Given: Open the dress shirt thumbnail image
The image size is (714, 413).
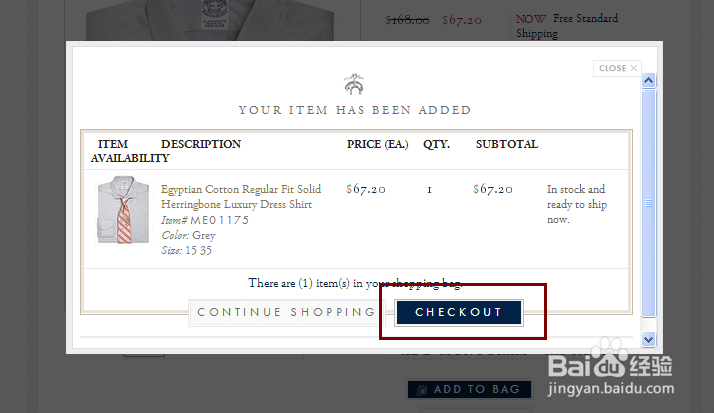Looking at the screenshot, I should point(116,210).
